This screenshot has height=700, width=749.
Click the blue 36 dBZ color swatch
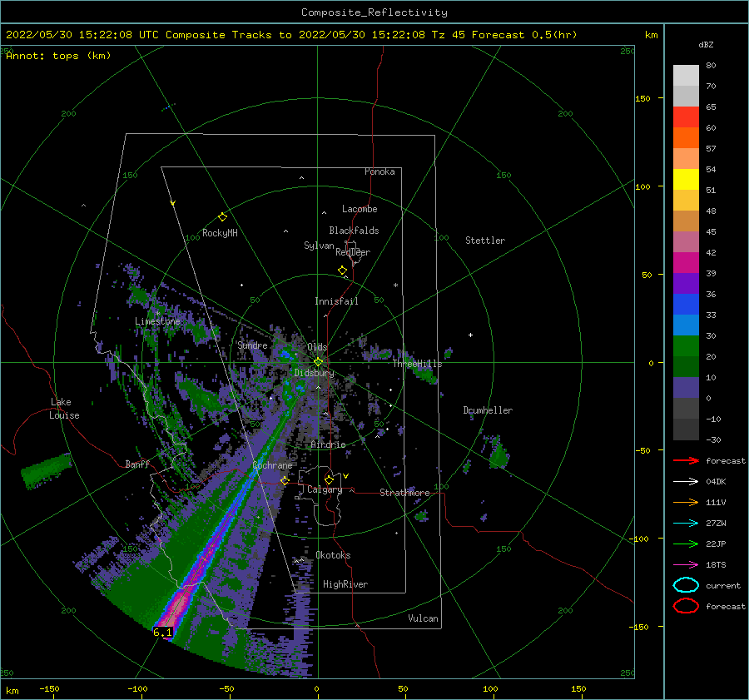(686, 304)
